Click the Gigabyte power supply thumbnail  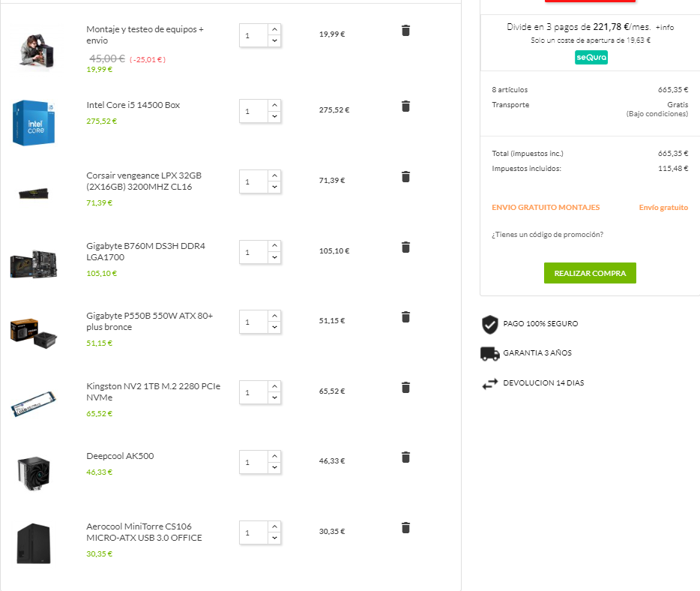(34, 333)
